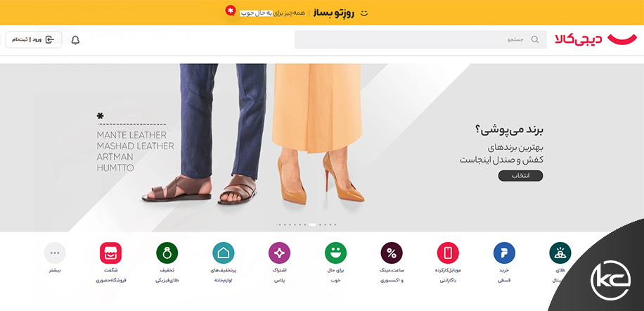Open the برای حال خوب green smiley icon
The width and height of the screenshot is (644, 311).
(335, 253)
